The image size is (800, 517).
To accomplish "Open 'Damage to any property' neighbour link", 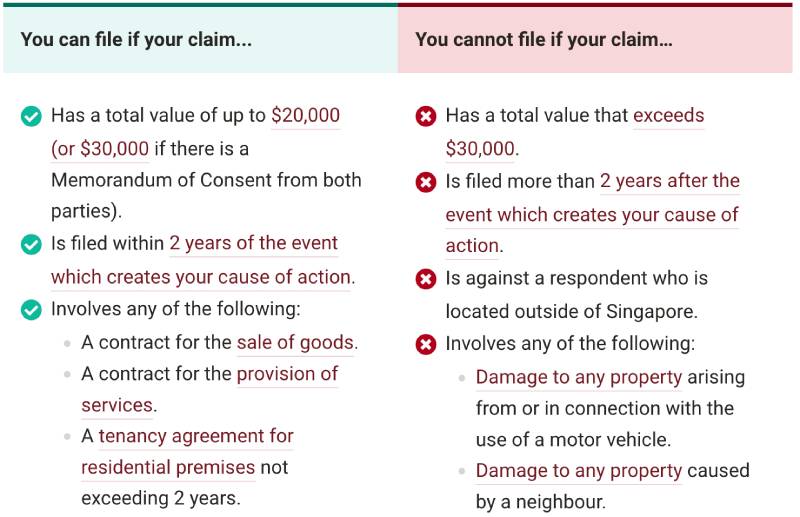I will tap(579, 470).
